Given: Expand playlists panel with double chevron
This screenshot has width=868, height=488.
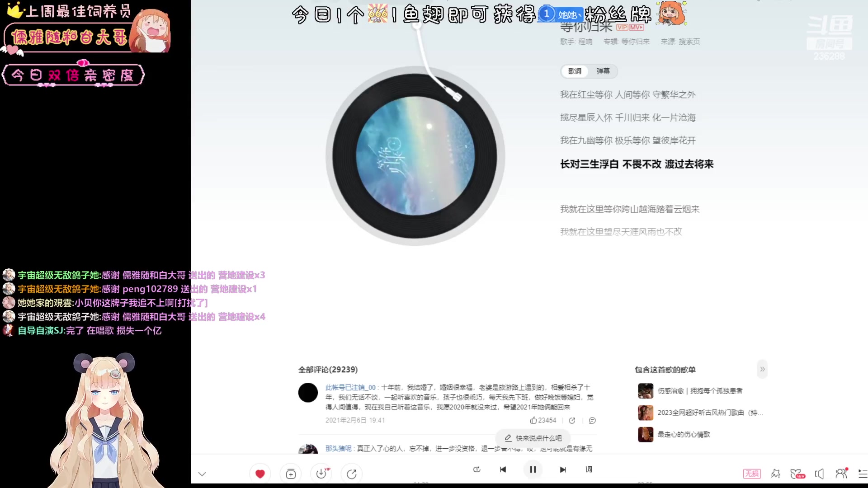Looking at the screenshot, I should (762, 369).
